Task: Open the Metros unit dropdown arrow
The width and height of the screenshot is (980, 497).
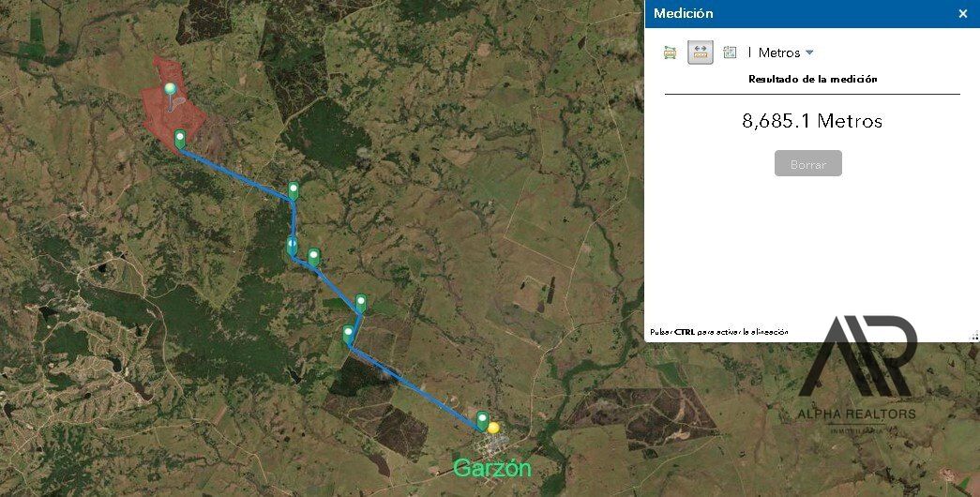Action: click(x=809, y=53)
